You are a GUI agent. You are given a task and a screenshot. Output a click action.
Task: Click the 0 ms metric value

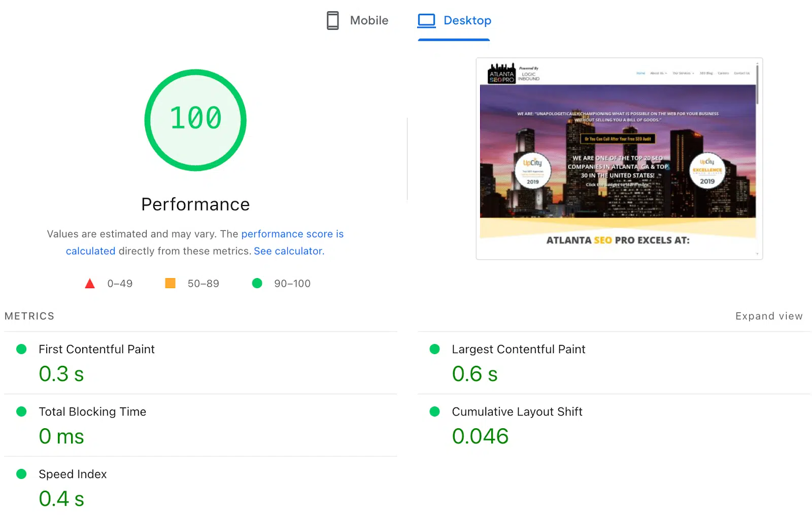click(x=61, y=436)
